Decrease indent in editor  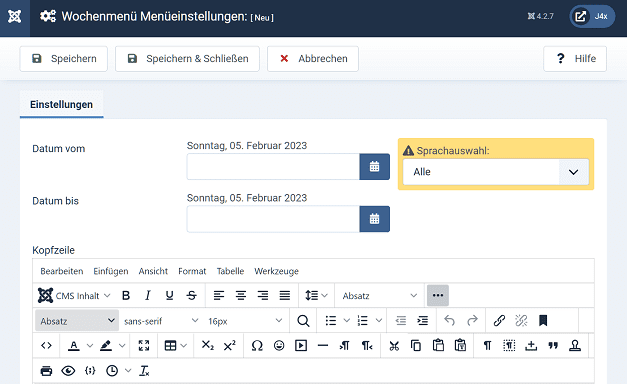click(401, 321)
